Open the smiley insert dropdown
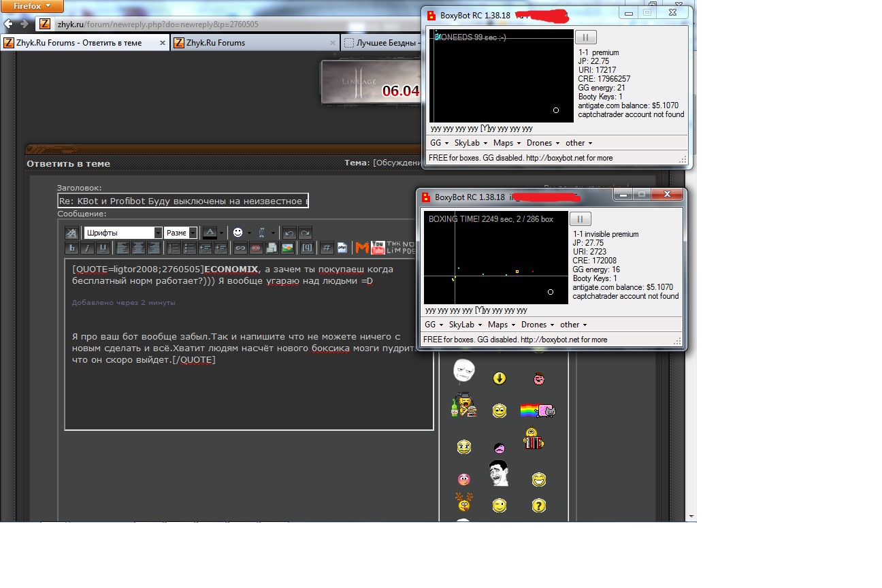Screen dimensions: 882x588 point(250,233)
